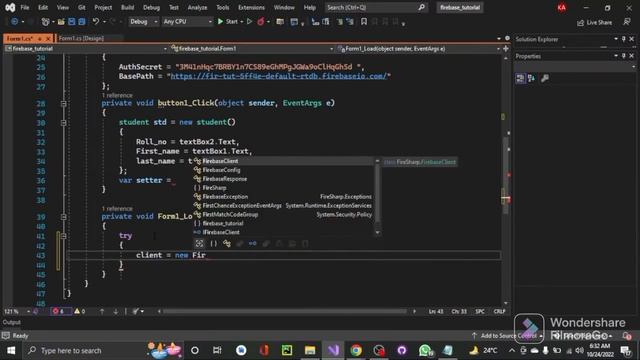Click the KA account avatar
Viewport: 640px width, 360px height.
point(562,7)
